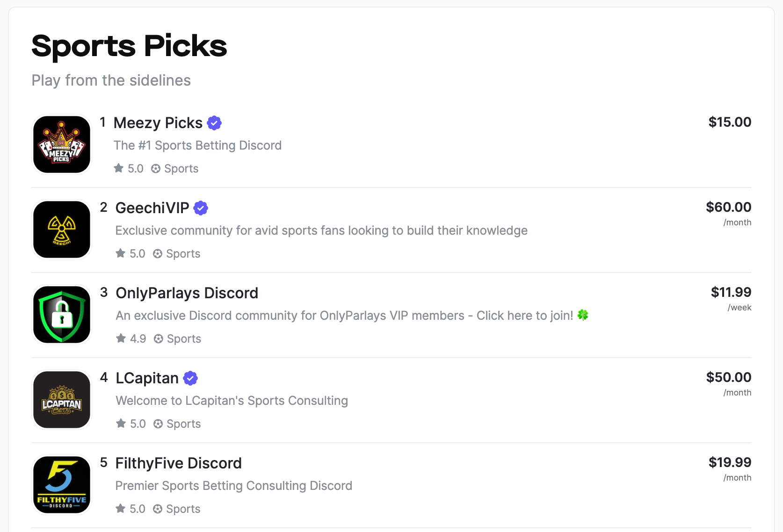Click the four-leaf clover emoji in OnlyParlays description
Screen dimensions: 783x532
583,315
